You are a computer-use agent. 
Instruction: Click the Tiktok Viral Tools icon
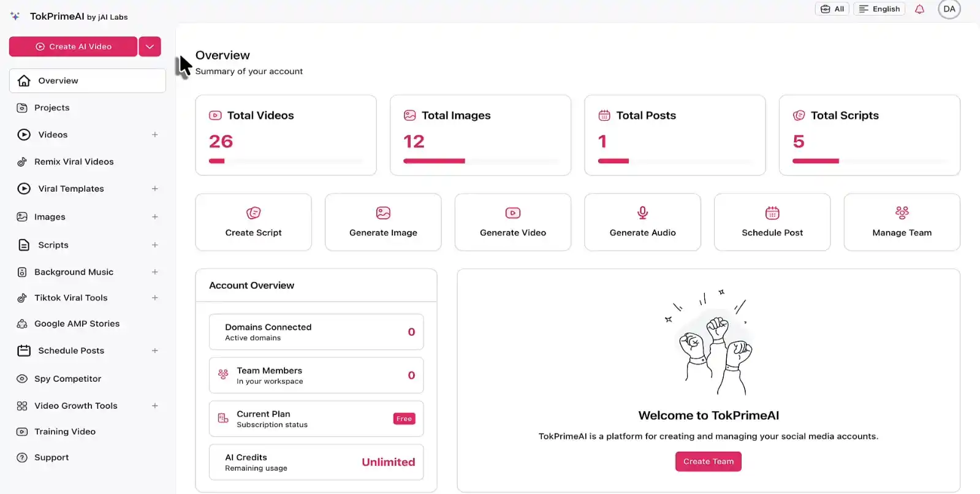click(22, 298)
